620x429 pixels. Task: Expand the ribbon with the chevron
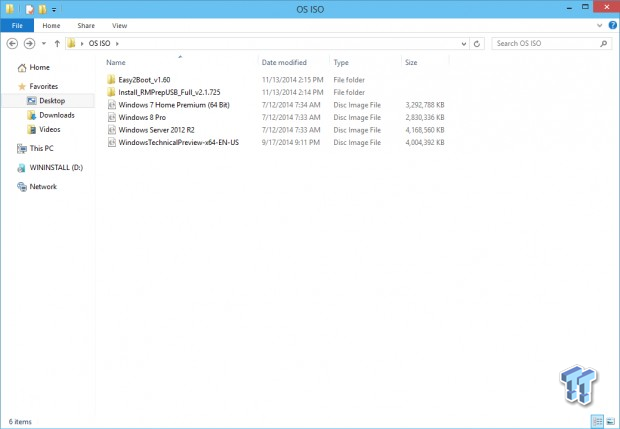(x=599, y=26)
